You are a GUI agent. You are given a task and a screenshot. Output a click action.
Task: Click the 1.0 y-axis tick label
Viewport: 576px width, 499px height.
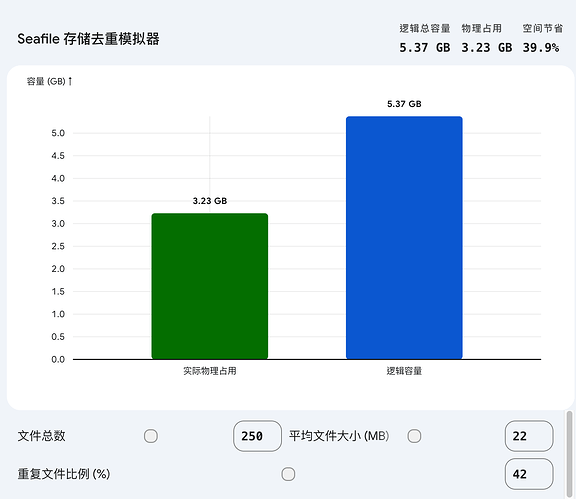tap(58, 314)
